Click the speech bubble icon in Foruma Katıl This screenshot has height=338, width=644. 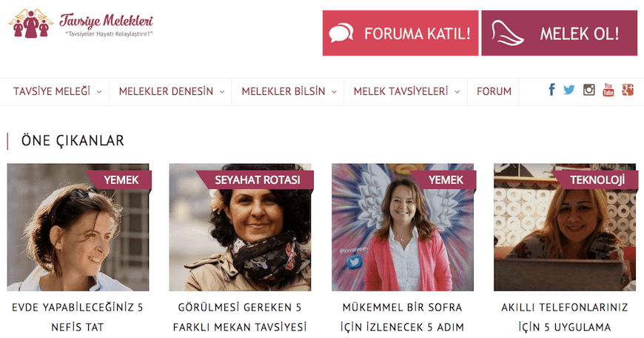[x=341, y=33]
